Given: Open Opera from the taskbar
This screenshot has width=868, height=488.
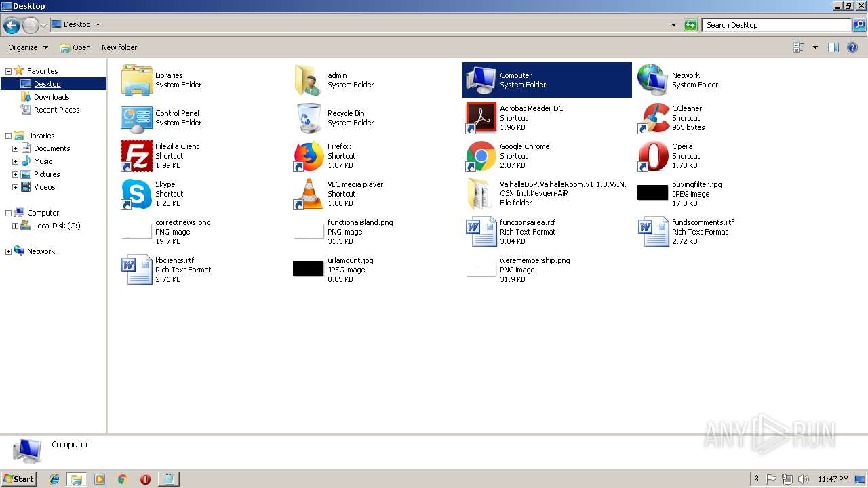Looking at the screenshot, I should click(x=145, y=479).
